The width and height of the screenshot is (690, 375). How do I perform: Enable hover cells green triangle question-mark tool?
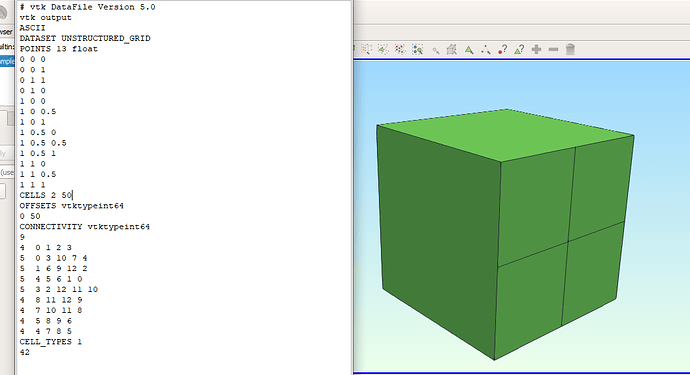click(519, 49)
